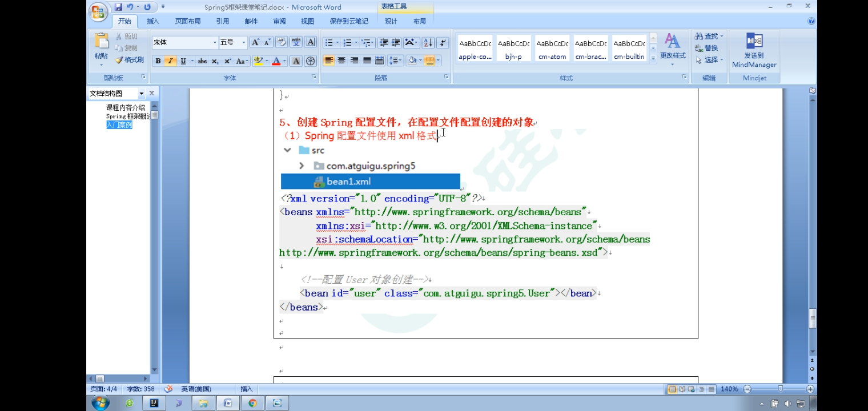The image size is (868, 411).
Task: Go to 入门案例 in the document map
Action: coord(119,125)
